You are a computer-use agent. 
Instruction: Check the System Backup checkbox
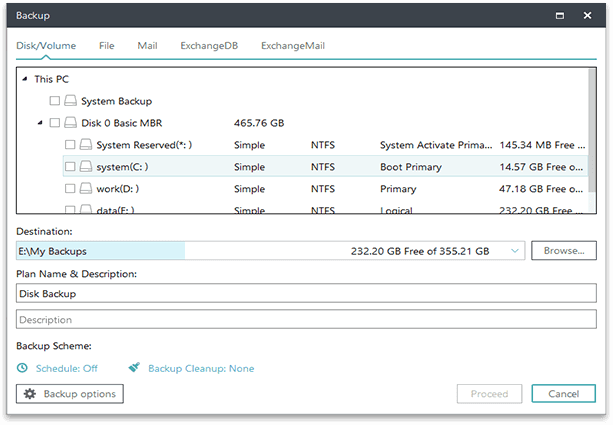[x=54, y=101]
